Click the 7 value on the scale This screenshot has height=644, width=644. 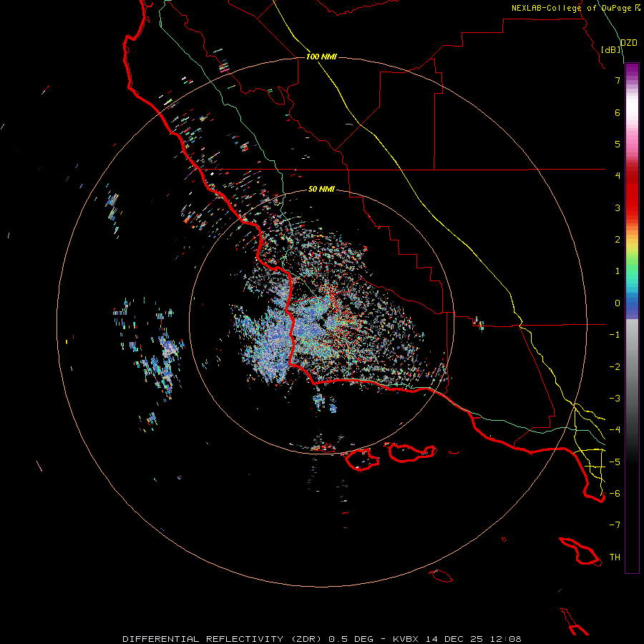tap(618, 80)
